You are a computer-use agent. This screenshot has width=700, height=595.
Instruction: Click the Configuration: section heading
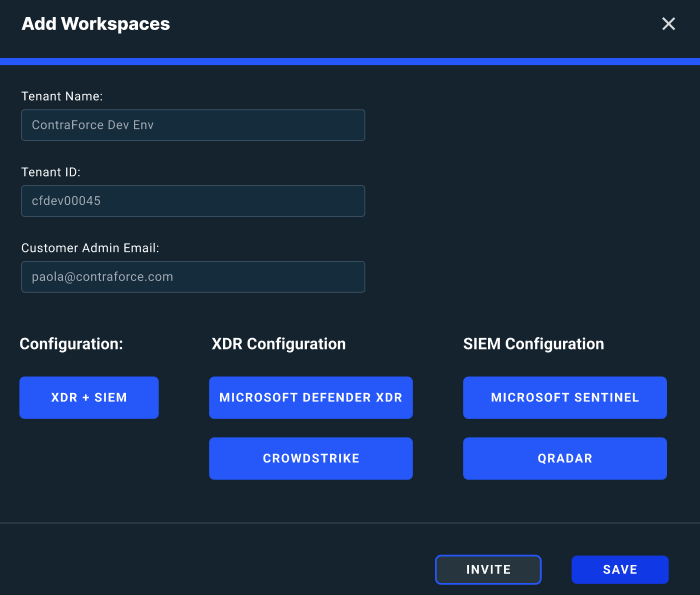tap(71, 344)
